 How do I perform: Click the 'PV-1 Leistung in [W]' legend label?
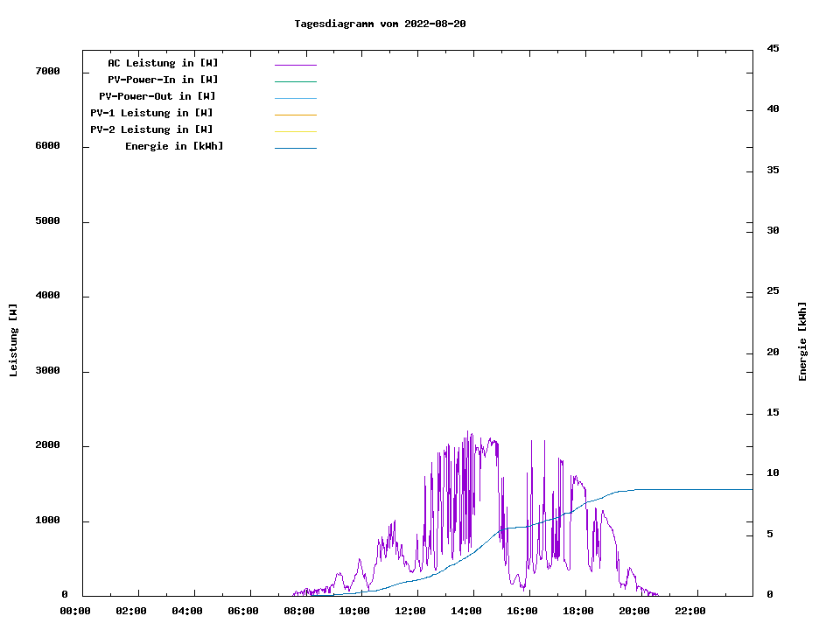tap(151, 113)
